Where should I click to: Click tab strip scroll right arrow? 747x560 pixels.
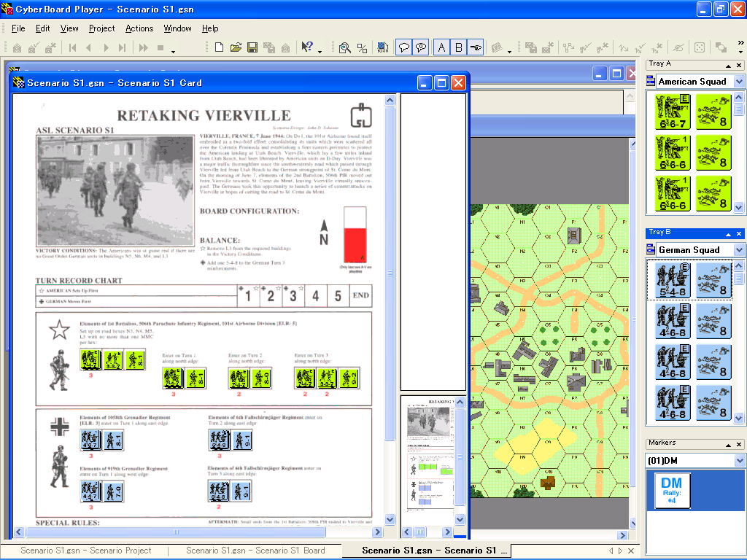(620, 551)
